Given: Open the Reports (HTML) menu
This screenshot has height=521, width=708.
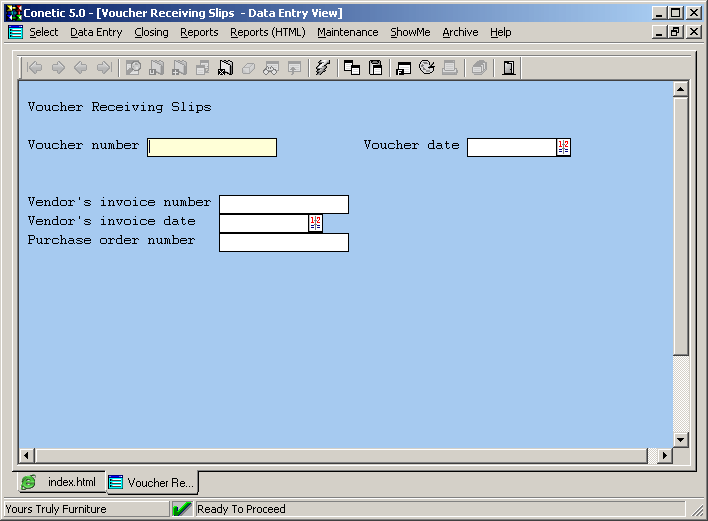Looking at the screenshot, I should point(267,32).
